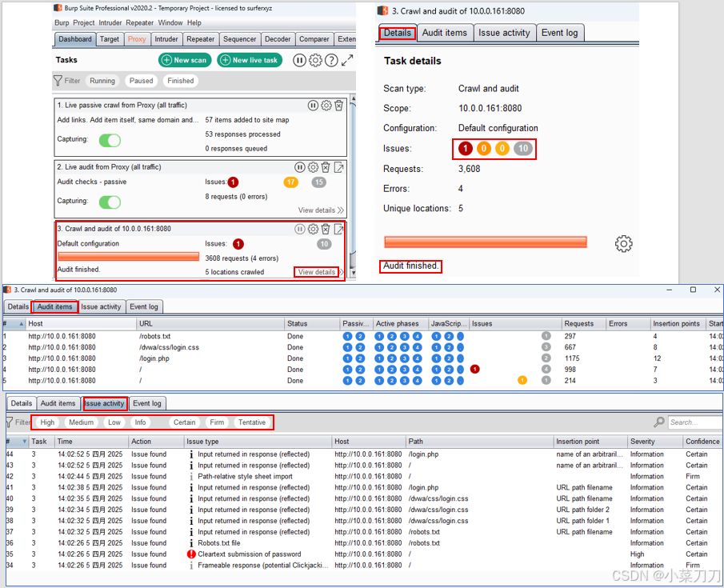
Task: Sort audit items by the # column arrow
Action: 22,324
